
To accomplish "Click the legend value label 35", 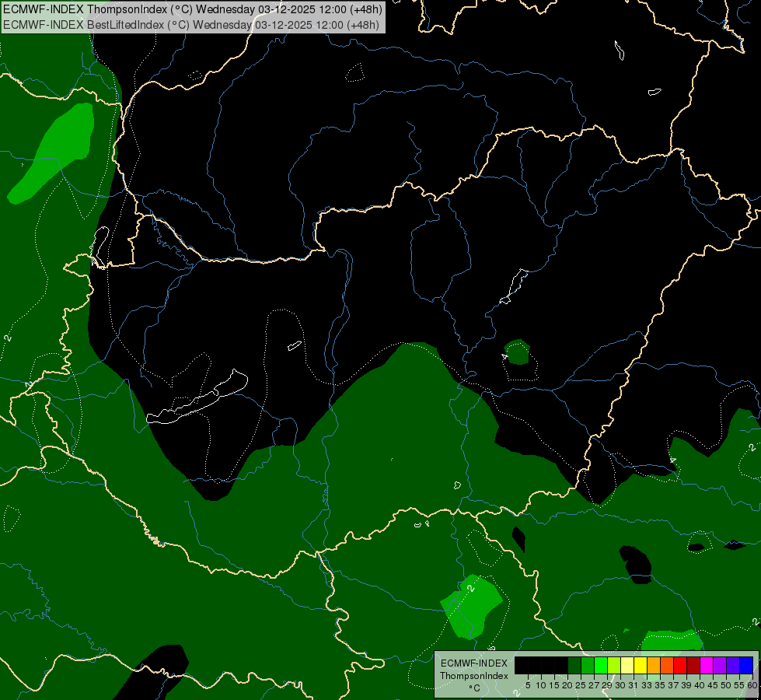I will (x=660, y=685).
